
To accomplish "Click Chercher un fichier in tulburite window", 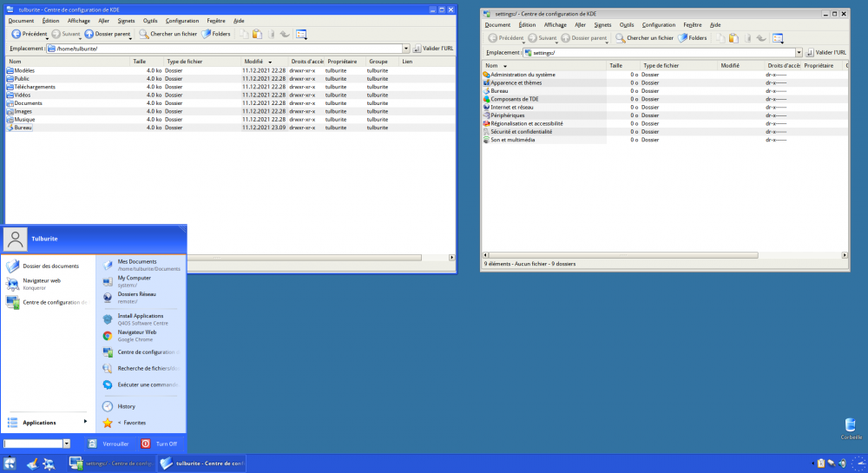I will tap(168, 35).
